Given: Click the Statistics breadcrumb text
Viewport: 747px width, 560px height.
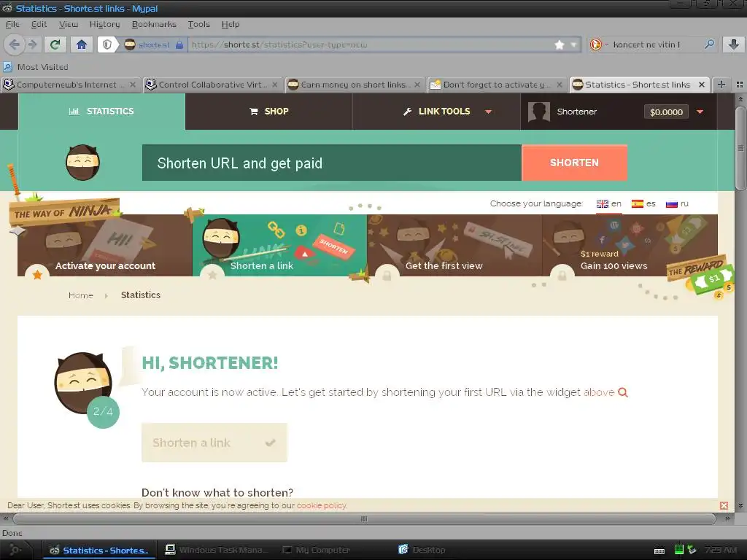Looking at the screenshot, I should point(141,295).
